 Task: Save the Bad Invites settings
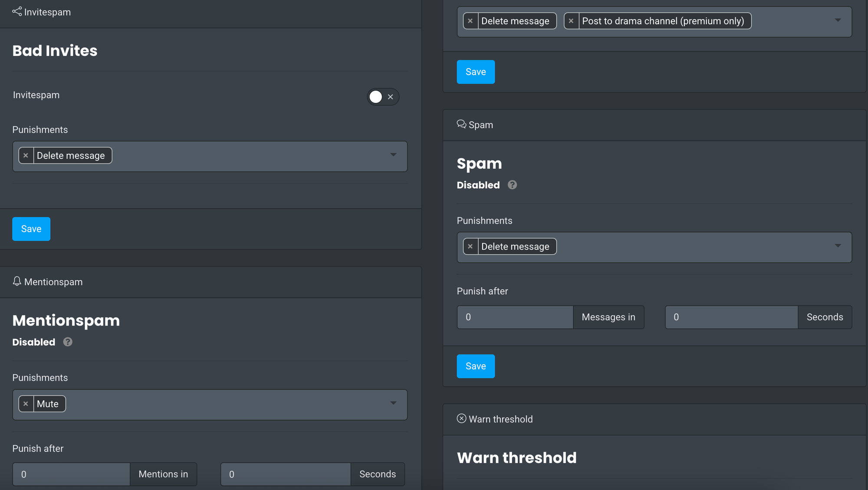[x=31, y=229]
